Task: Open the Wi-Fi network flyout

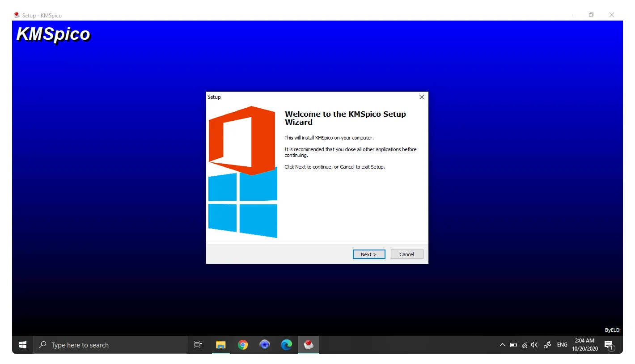Action: (x=525, y=345)
